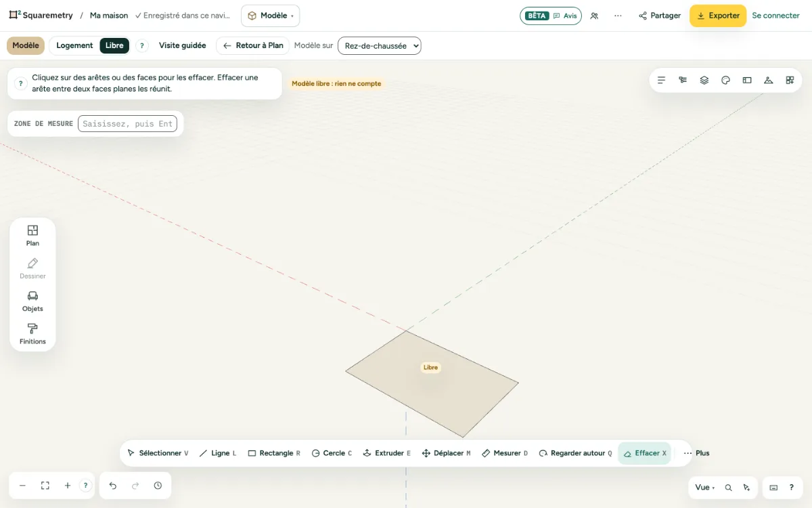Zoom in with the plus icon

[x=68, y=486]
